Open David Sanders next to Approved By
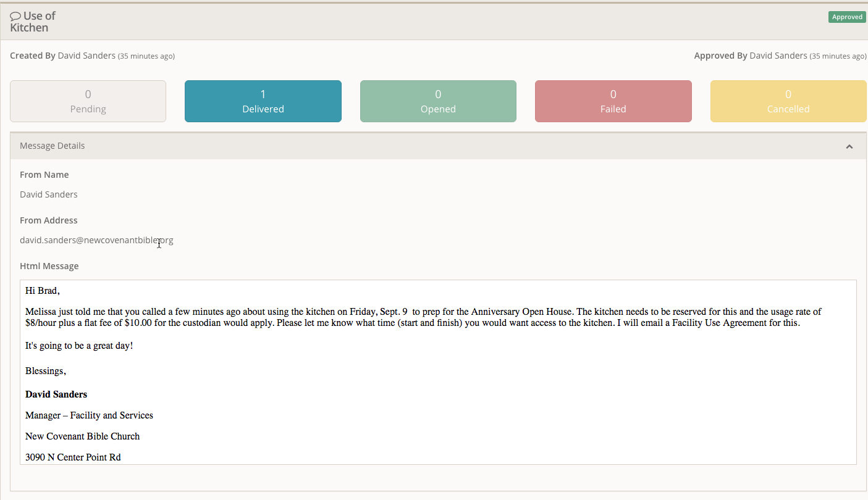The image size is (868, 500). pyautogui.click(x=778, y=56)
